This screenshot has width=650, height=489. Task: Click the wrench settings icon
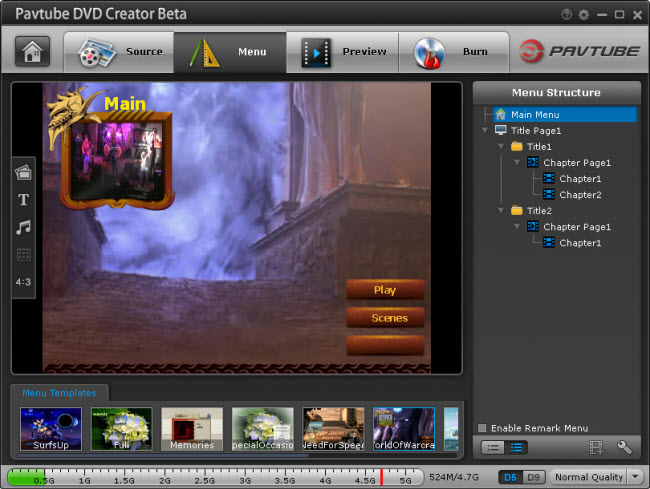click(624, 447)
